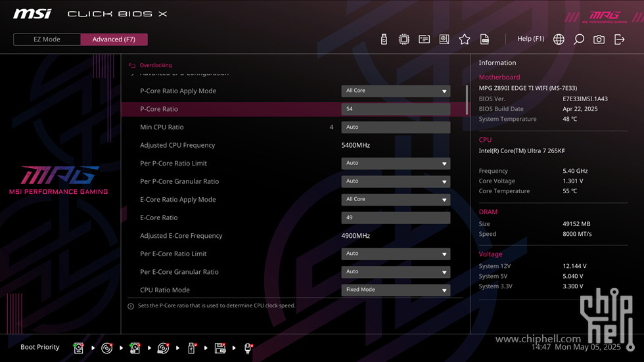
Task: Open the USB flash drive icon
Action: pos(384,39)
